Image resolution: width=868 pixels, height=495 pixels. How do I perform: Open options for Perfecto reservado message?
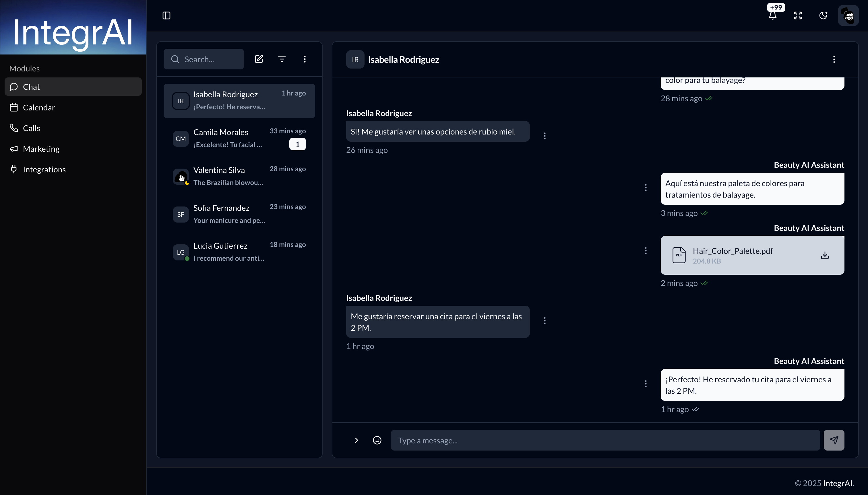point(646,384)
